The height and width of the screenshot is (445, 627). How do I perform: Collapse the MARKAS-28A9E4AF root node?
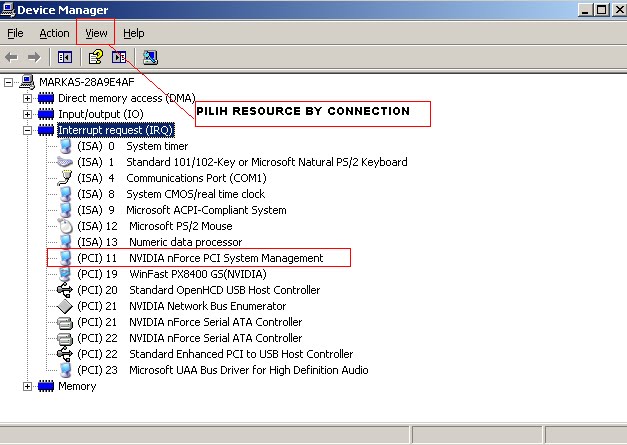pos(8,82)
